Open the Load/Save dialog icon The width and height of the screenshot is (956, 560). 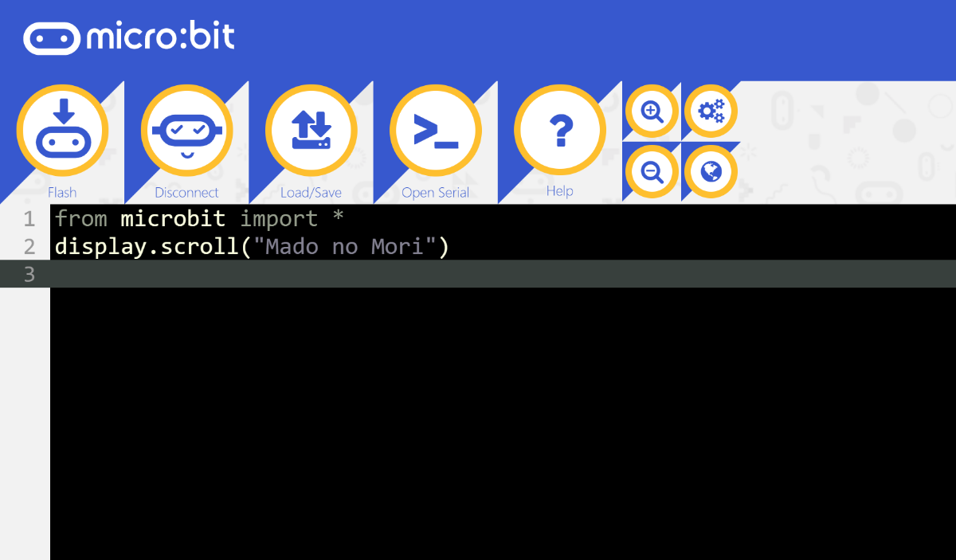311,131
